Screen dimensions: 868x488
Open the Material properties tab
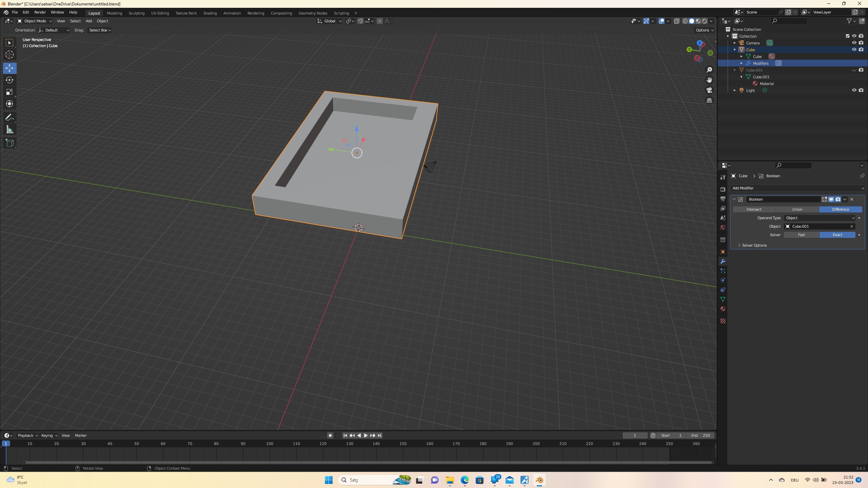(x=723, y=309)
